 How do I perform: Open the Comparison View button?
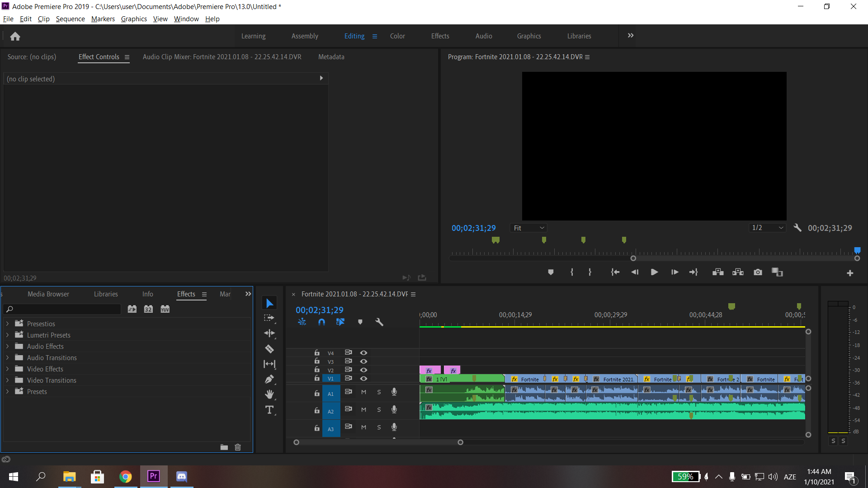[x=777, y=272]
